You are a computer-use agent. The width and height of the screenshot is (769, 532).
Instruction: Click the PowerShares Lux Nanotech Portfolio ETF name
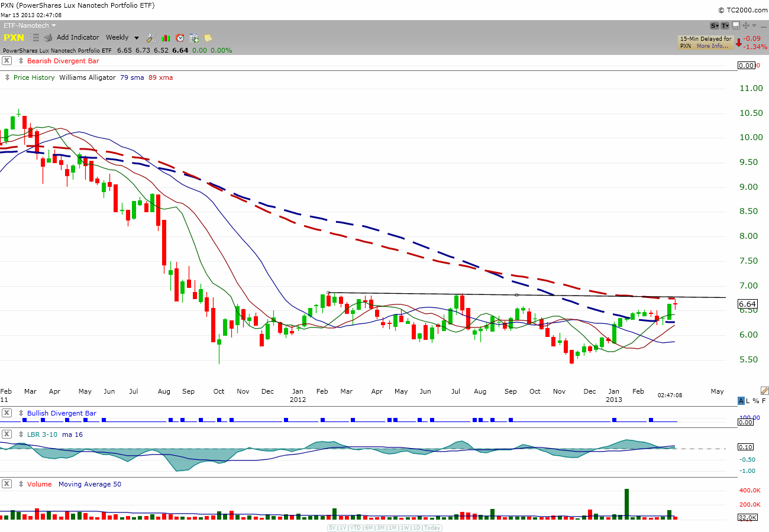tap(57, 50)
